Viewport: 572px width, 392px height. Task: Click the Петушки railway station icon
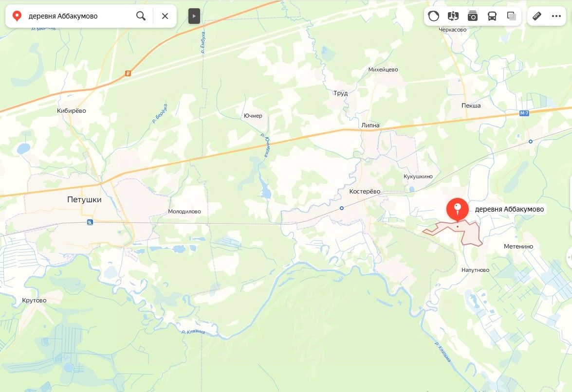pyautogui.click(x=90, y=222)
